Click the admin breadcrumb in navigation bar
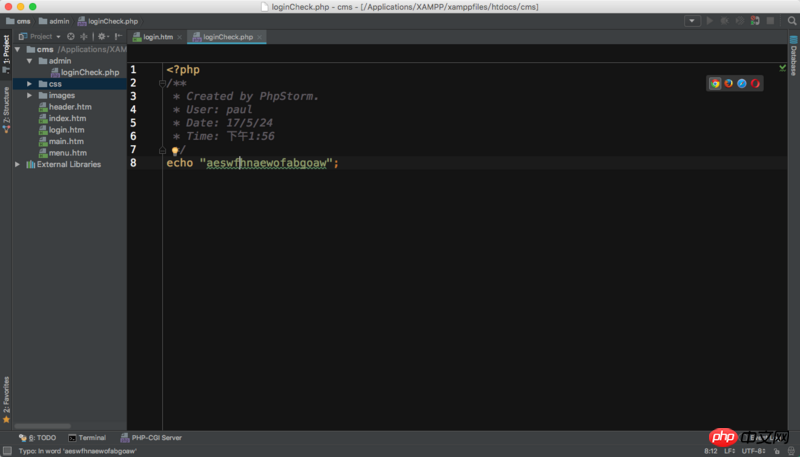Screen dimensions: 800x457 (54, 20)
